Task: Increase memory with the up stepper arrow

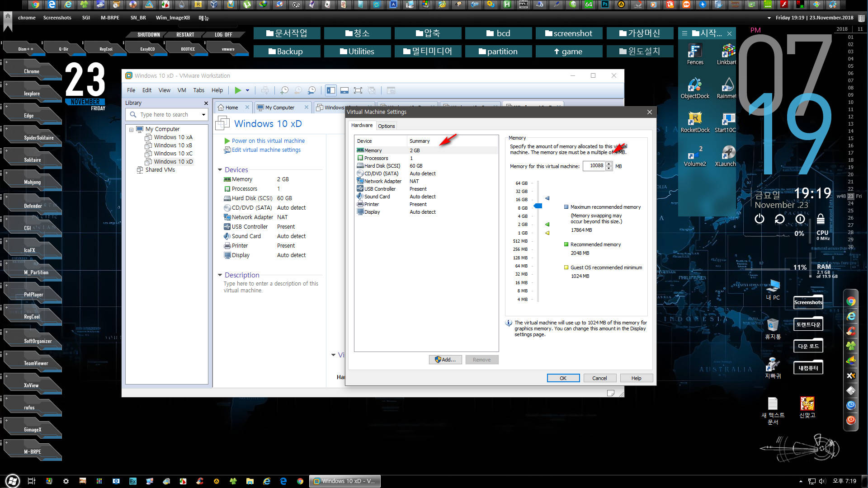Action: pos(609,164)
